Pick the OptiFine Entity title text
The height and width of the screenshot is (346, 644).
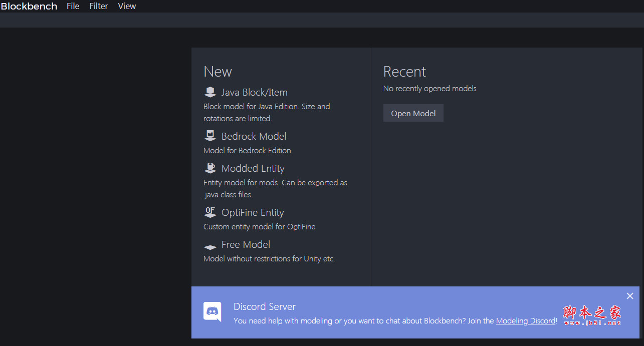click(x=253, y=212)
